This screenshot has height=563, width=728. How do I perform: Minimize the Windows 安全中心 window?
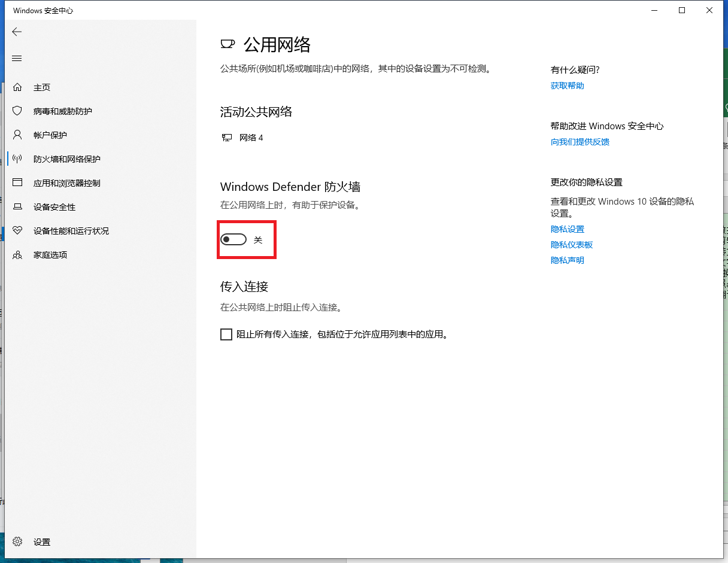coord(654,10)
